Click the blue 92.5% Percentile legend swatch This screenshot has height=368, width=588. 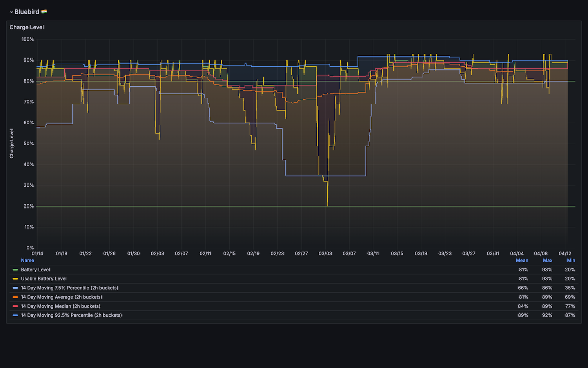(x=15, y=315)
